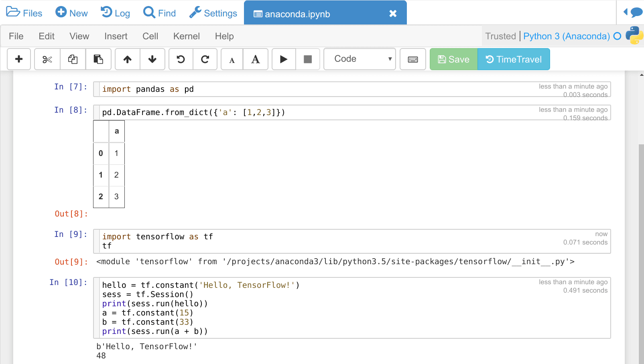Click the cut cells scissors icon

point(47,59)
